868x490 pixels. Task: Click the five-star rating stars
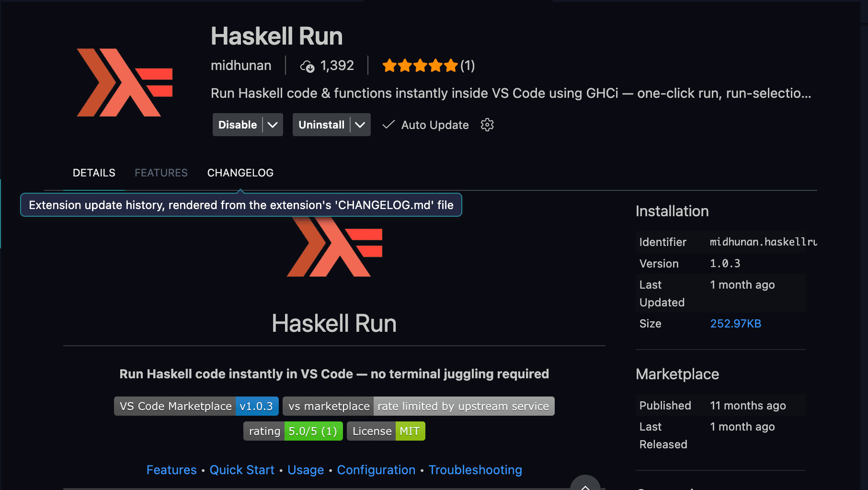coord(420,66)
